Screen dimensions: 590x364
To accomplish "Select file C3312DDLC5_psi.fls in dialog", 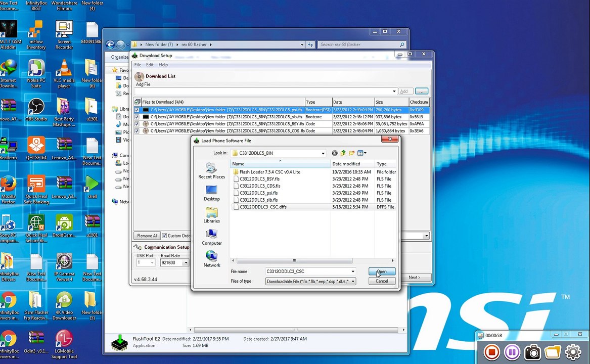I will click(258, 193).
